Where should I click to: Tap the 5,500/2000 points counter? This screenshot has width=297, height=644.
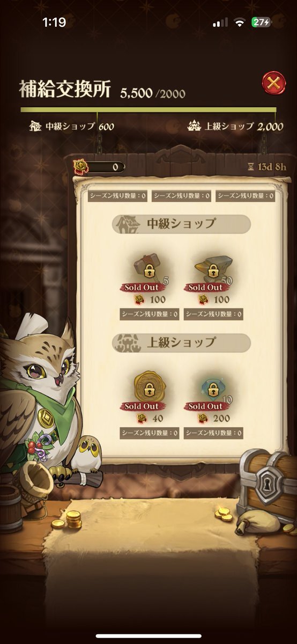click(x=153, y=93)
